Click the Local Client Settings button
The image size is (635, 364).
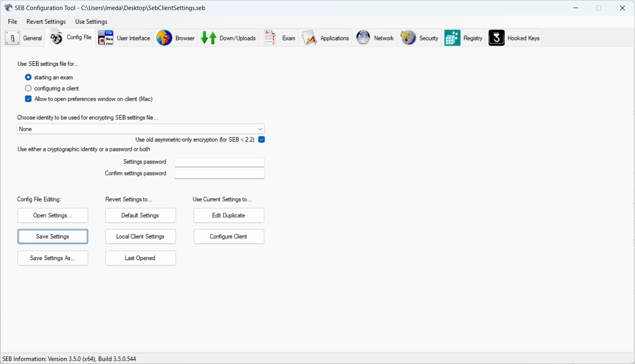(x=140, y=236)
